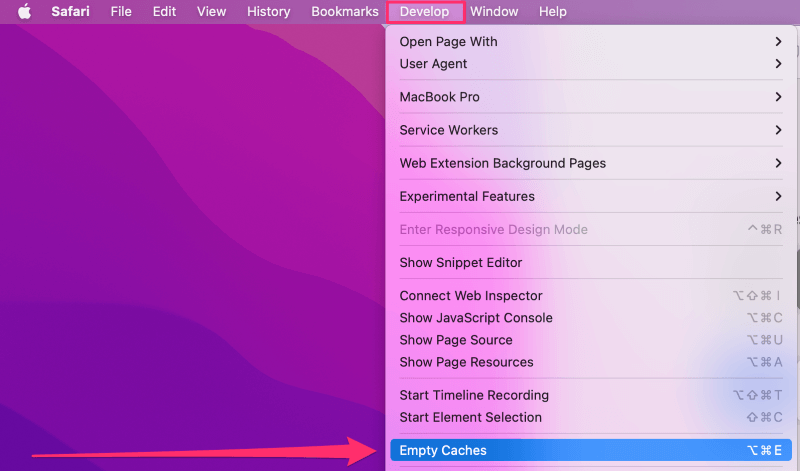Open the Edit menu
Viewport: 800px width, 471px height.
click(164, 12)
